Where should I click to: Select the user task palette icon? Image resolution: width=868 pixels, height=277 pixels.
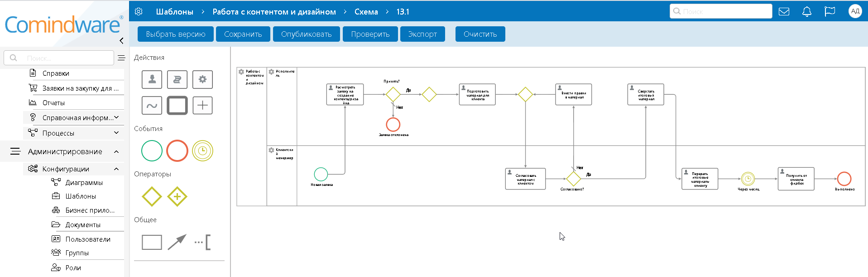152,80
